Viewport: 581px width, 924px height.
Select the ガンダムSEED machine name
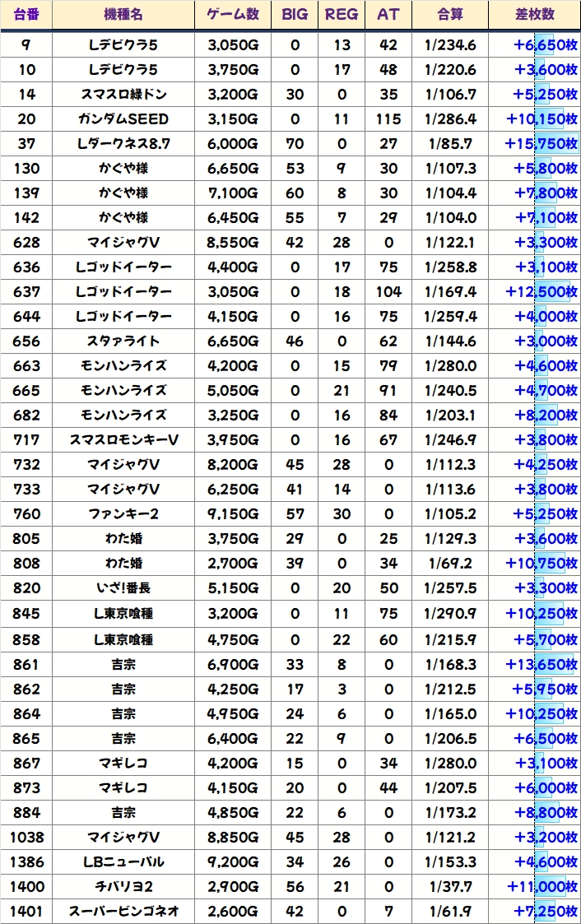tap(123, 119)
